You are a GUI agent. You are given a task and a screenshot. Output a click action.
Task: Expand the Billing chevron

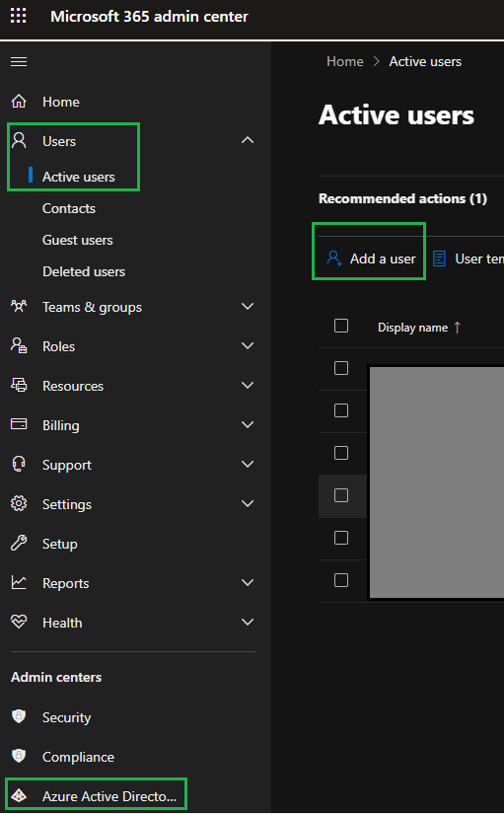[248, 424]
